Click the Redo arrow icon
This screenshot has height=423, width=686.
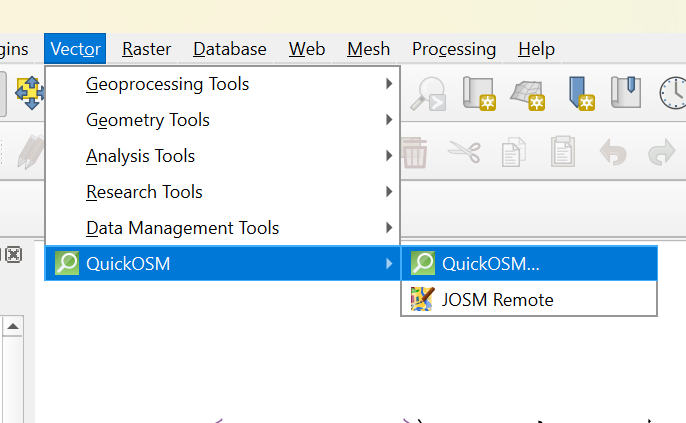662,152
